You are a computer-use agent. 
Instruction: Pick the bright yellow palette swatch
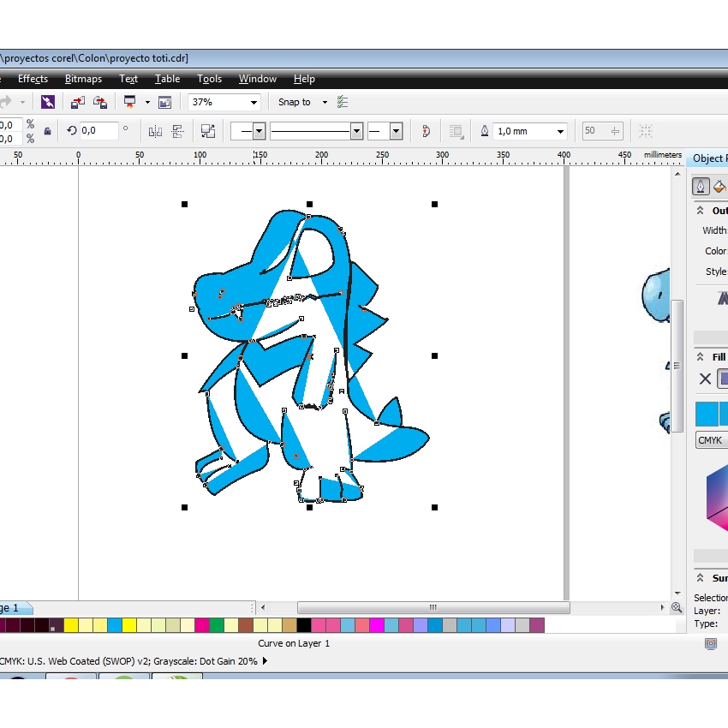tap(129, 625)
